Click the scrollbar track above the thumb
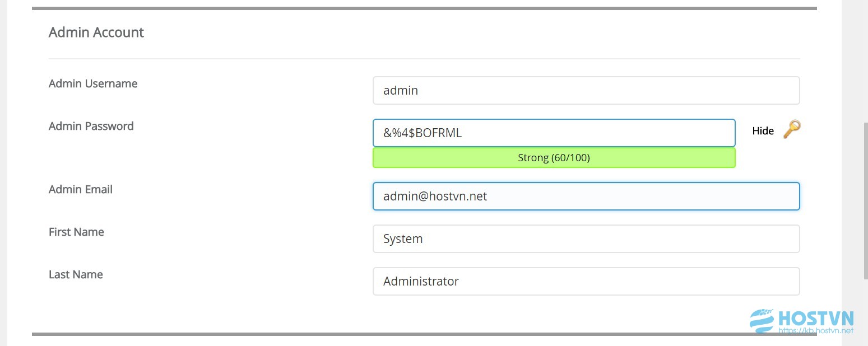Screen dimensions: 868x346 (x=865, y=60)
